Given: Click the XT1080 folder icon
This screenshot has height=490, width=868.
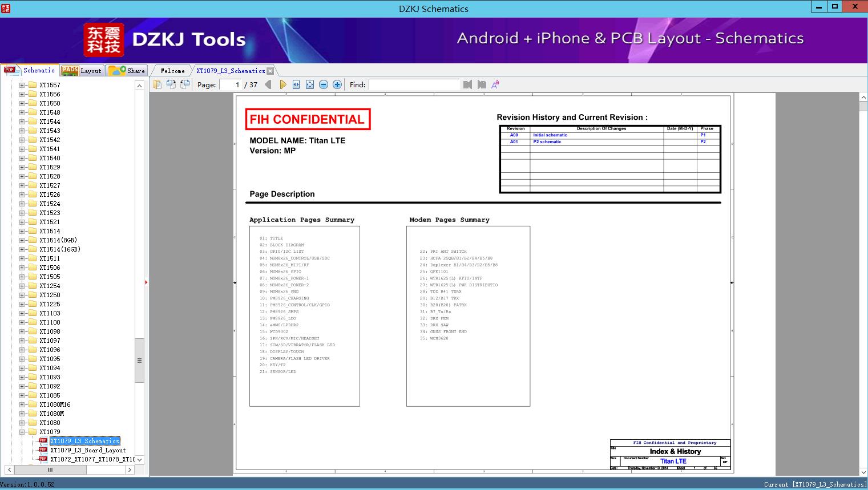Looking at the screenshot, I should pyautogui.click(x=33, y=423).
